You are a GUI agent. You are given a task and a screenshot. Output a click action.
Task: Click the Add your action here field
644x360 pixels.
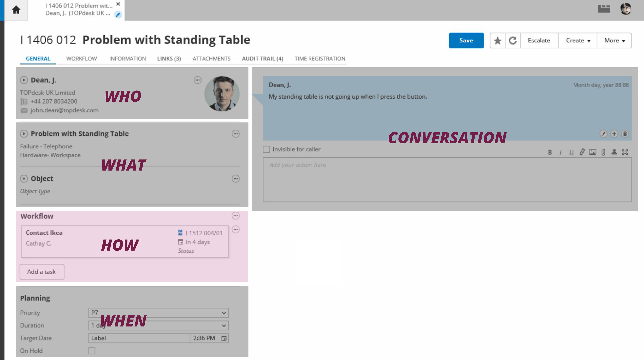point(447,180)
